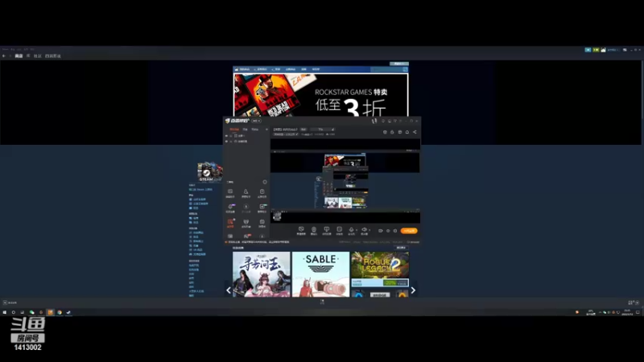Open the downloads icon at Steam bottom center
The height and width of the screenshot is (362, 644).
322,302
